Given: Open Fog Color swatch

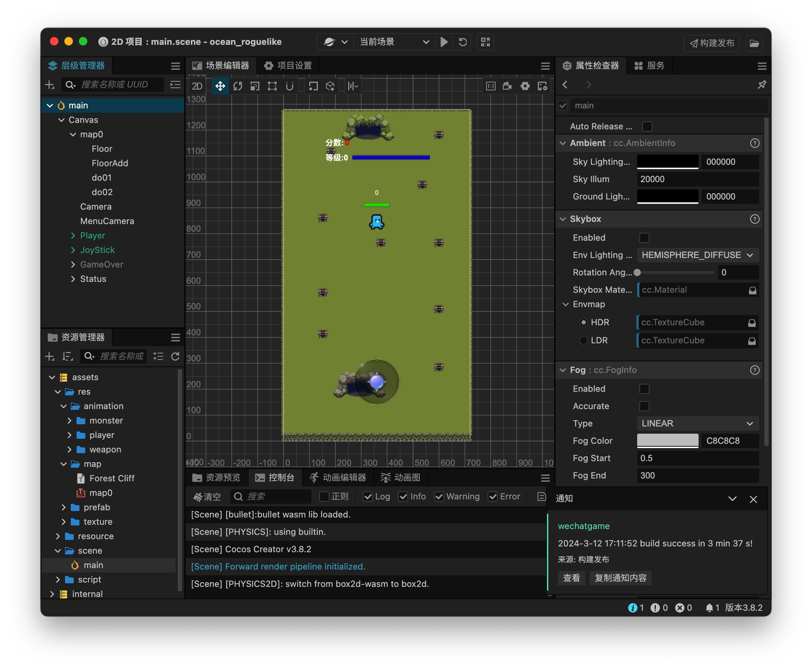Looking at the screenshot, I should (668, 441).
